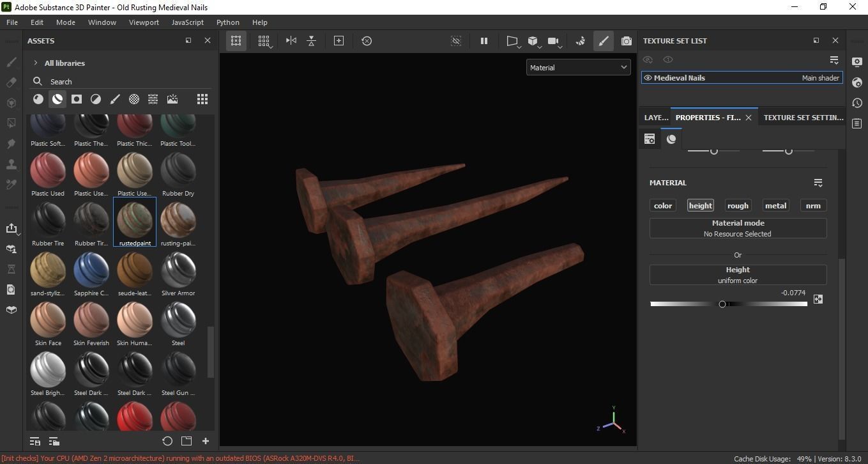Image resolution: width=868 pixels, height=464 pixels.
Task: Click the height value picker icon
Action: (818, 299)
